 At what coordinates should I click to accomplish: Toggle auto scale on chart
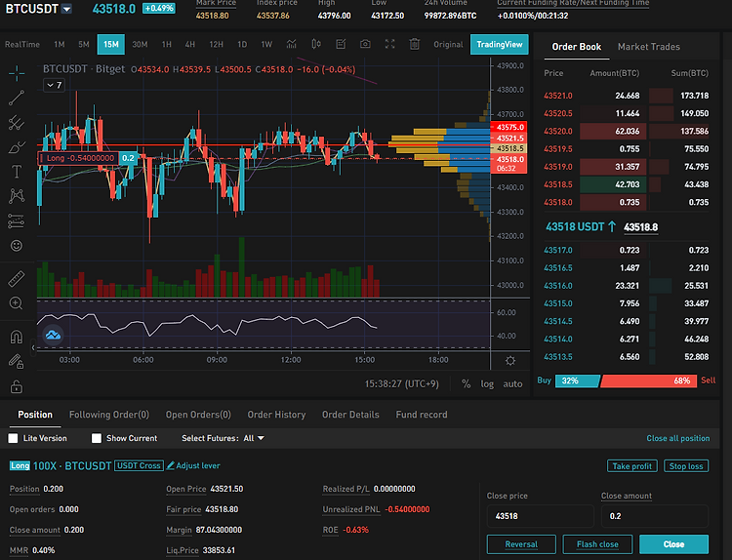pyautogui.click(x=512, y=383)
